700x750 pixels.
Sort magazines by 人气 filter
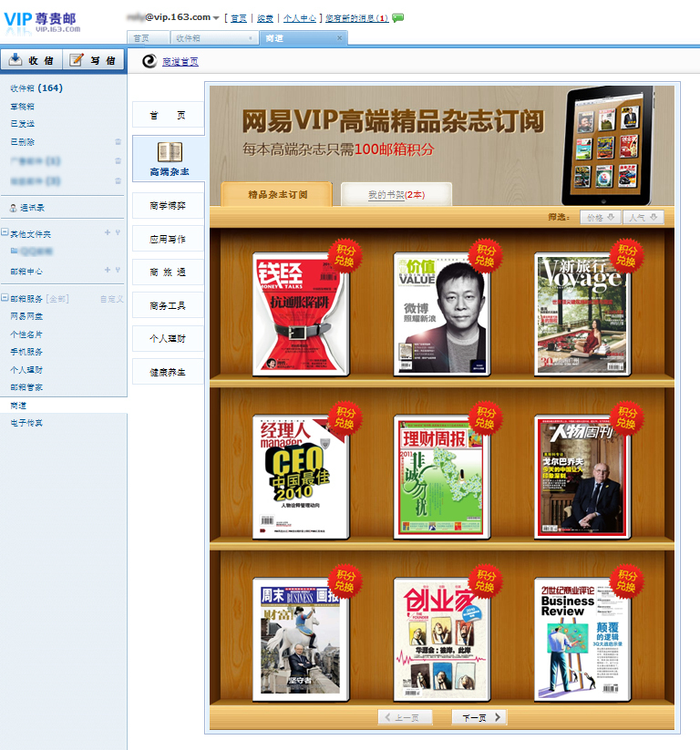[x=643, y=217]
